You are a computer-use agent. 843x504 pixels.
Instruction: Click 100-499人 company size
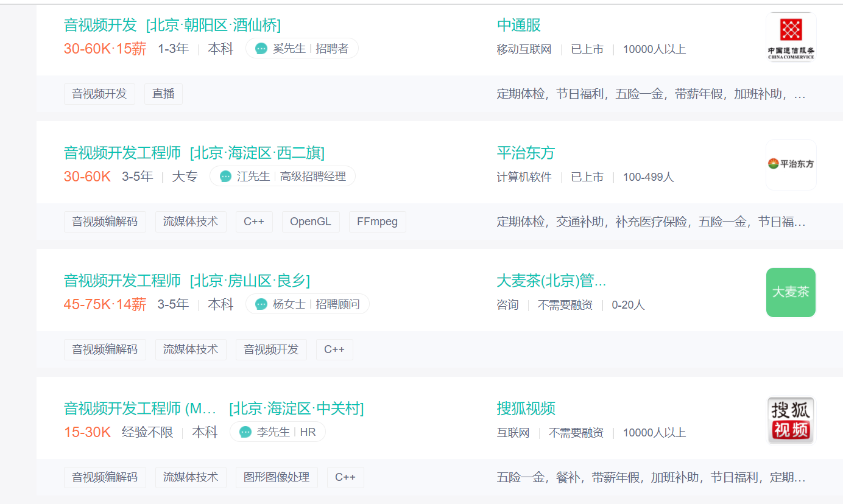click(648, 177)
